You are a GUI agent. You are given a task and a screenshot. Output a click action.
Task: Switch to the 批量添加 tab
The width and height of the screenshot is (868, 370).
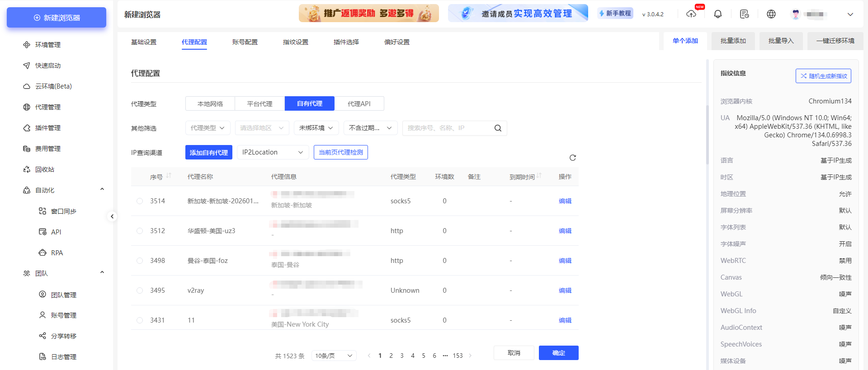coord(733,41)
